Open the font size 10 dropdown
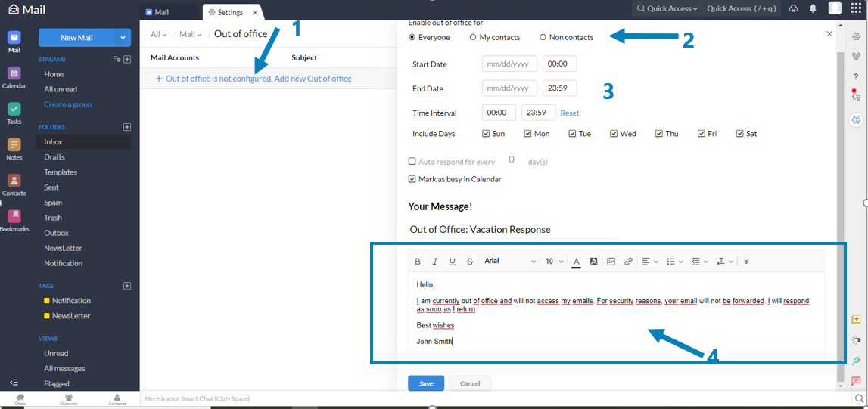The image size is (868, 409). pos(555,262)
